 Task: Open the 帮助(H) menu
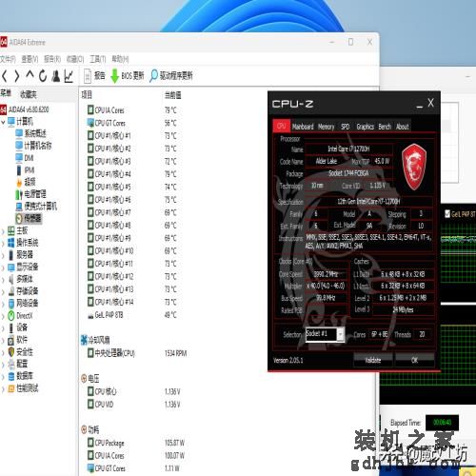click(120, 59)
